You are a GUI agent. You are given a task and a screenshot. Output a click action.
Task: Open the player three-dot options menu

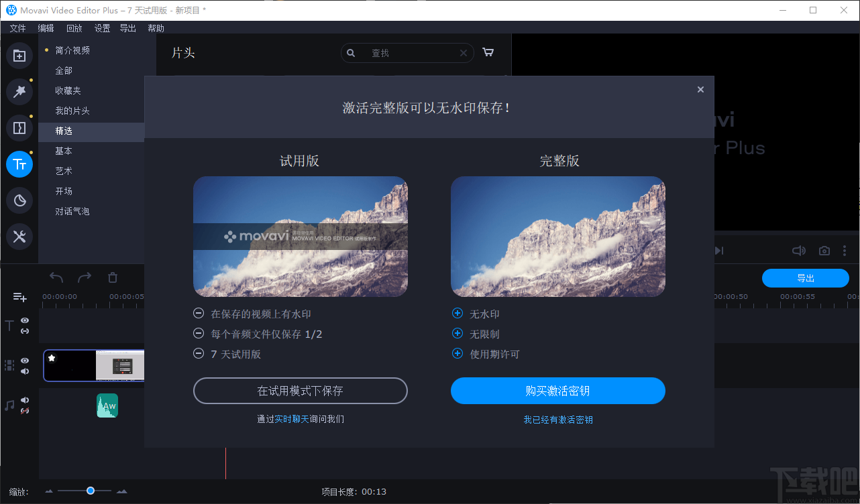tap(846, 251)
